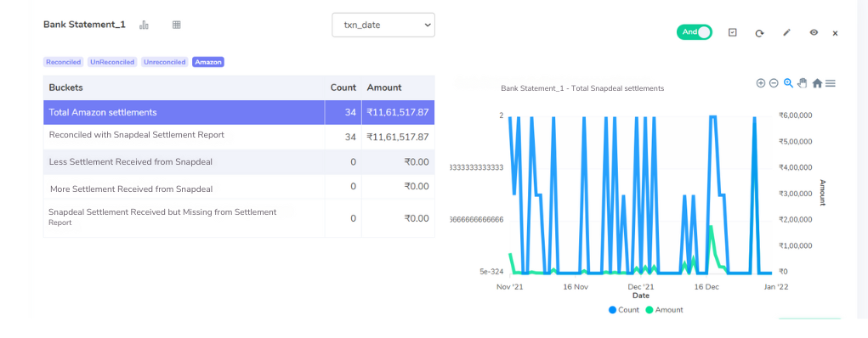Activate the selection zoom magnifier tool
The image size is (868, 338).
(x=788, y=83)
